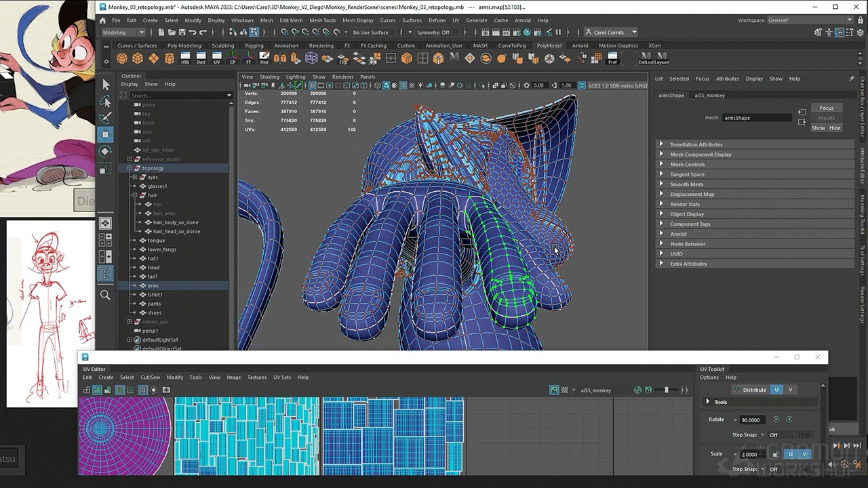Click the Hist shelf button

tap(264, 58)
